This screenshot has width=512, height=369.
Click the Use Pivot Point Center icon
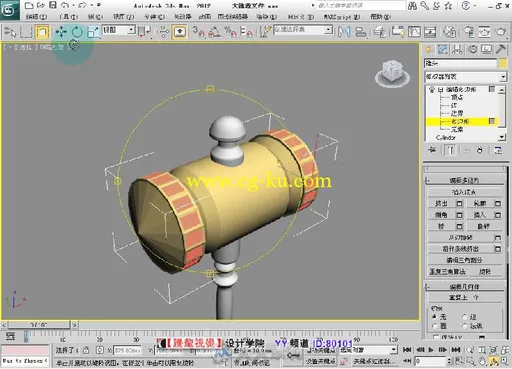tap(145, 32)
